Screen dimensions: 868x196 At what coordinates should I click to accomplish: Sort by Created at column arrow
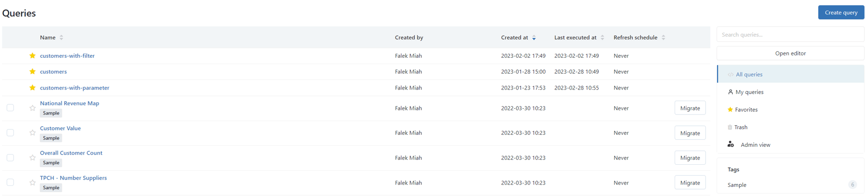(x=534, y=38)
